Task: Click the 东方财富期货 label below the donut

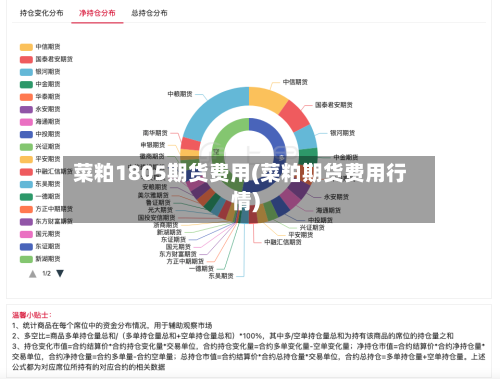Action: (x=178, y=254)
